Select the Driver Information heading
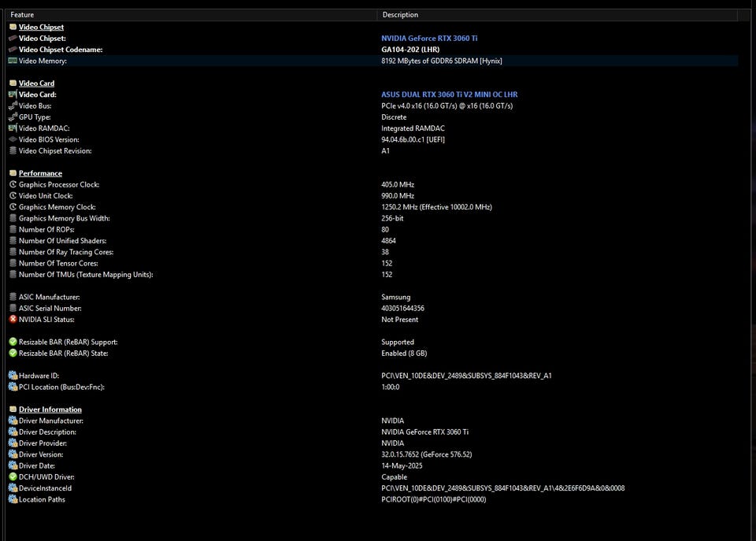The height and width of the screenshot is (541, 756). (50, 409)
